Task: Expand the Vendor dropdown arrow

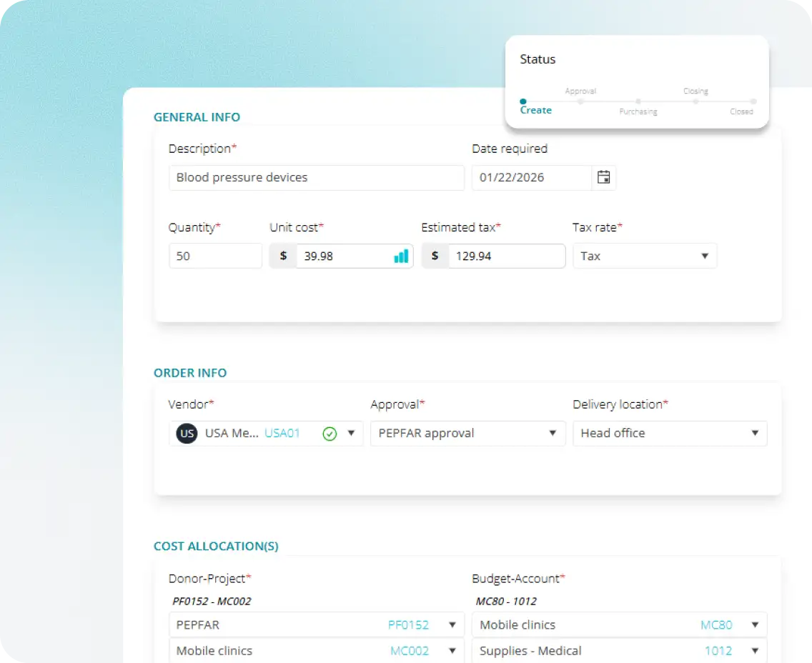Action: pyautogui.click(x=351, y=433)
